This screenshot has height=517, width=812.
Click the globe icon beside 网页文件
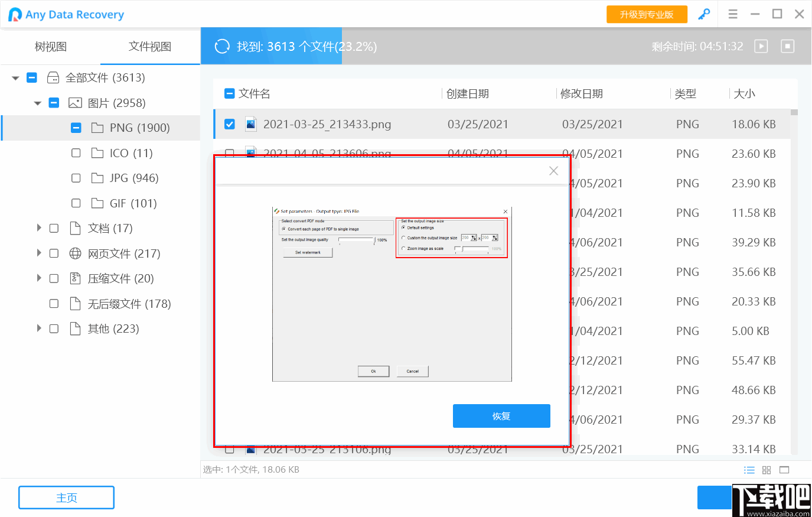pyautogui.click(x=75, y=253)
